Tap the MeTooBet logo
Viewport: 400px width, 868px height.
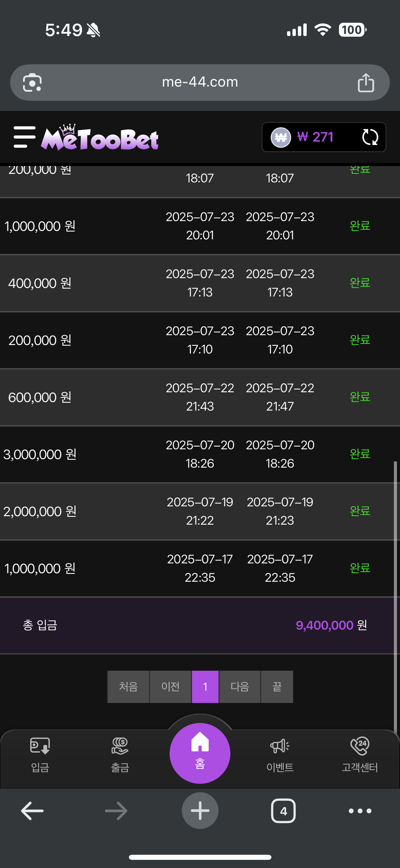100,137
